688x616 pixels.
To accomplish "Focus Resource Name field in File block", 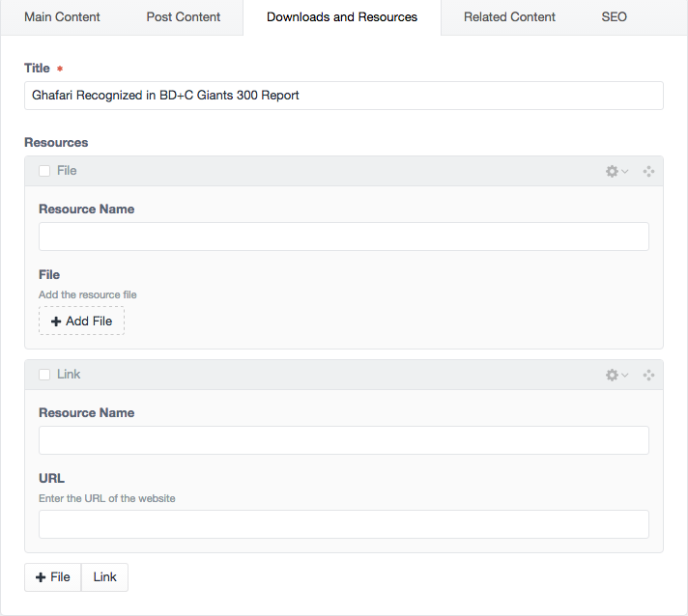I will [344, 237].
